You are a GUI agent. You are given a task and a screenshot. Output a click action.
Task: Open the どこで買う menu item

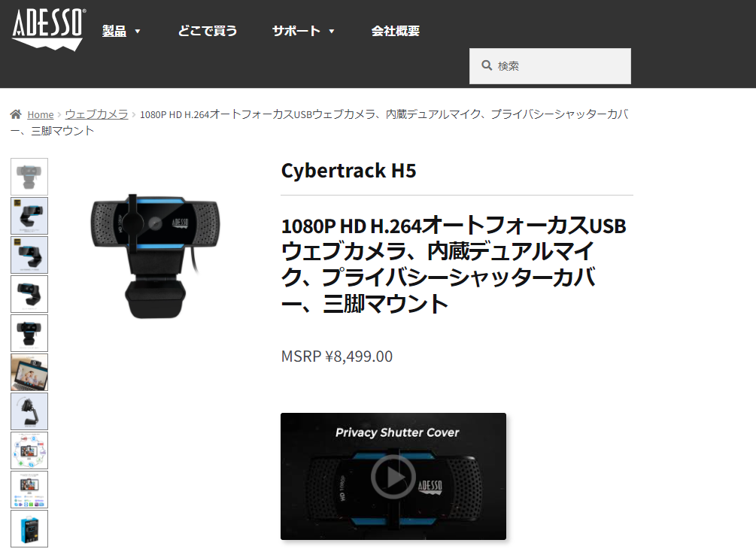coord(208,31)
